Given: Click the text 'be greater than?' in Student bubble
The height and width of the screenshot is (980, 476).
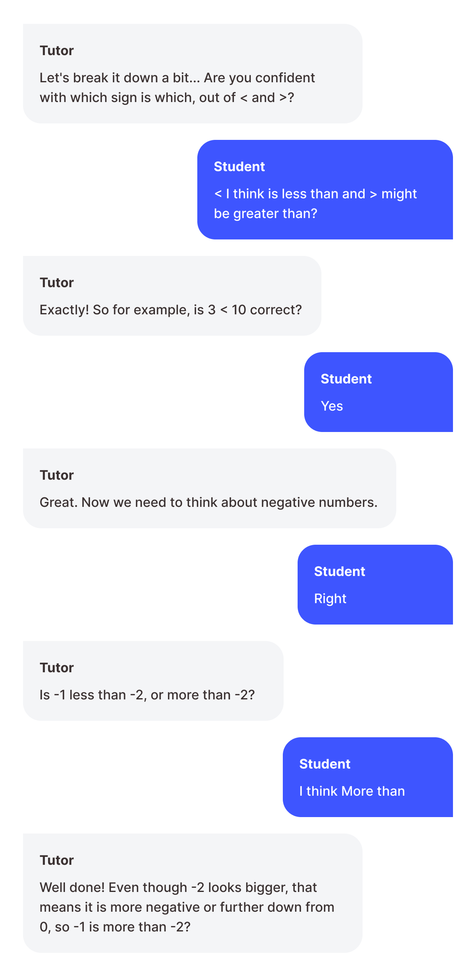Looking at the screenshot, I should (266, 214).
